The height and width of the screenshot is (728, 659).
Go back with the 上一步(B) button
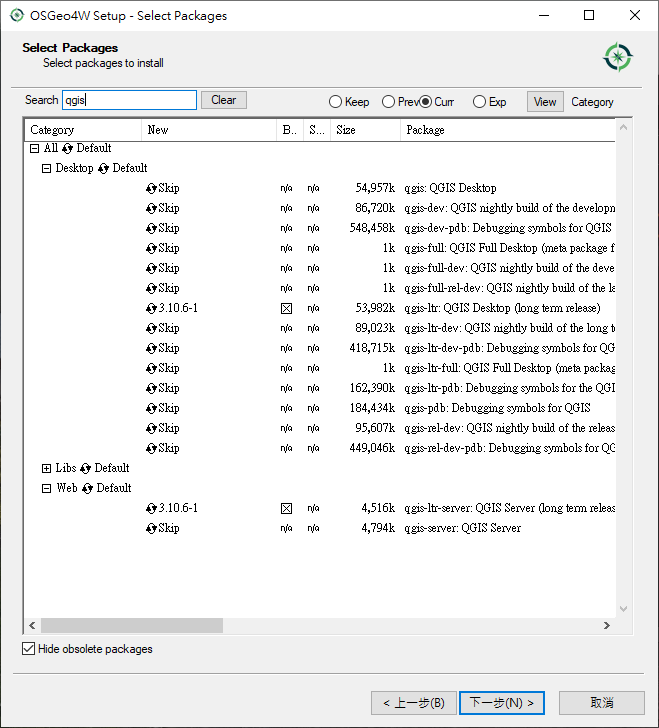click(x=414, y=702)
